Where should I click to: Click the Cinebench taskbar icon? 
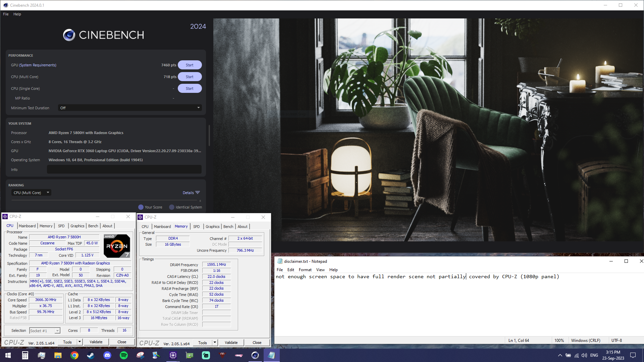(x=255, y=355)
